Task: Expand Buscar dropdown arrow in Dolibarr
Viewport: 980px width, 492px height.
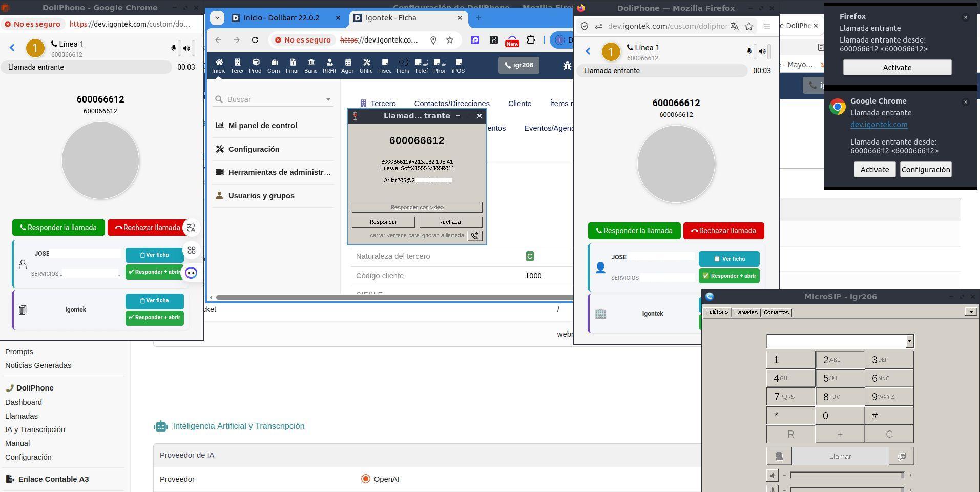Action: [x=328, y=99]
